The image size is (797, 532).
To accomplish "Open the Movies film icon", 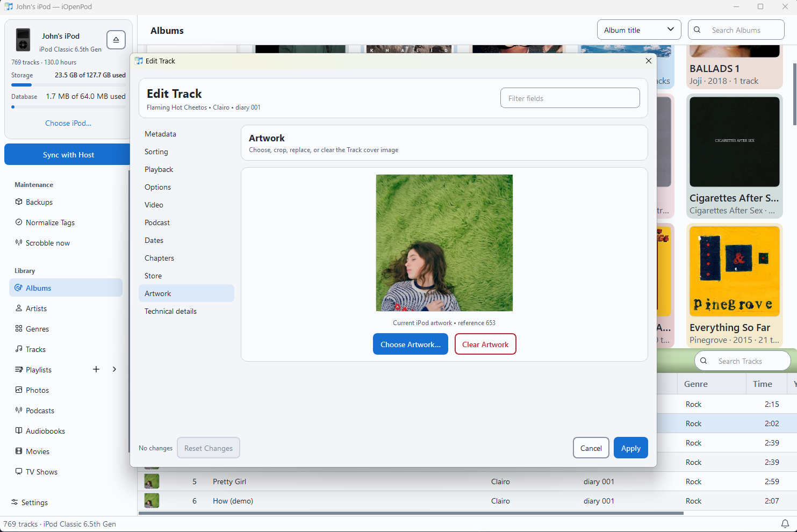I will (19, 451).
